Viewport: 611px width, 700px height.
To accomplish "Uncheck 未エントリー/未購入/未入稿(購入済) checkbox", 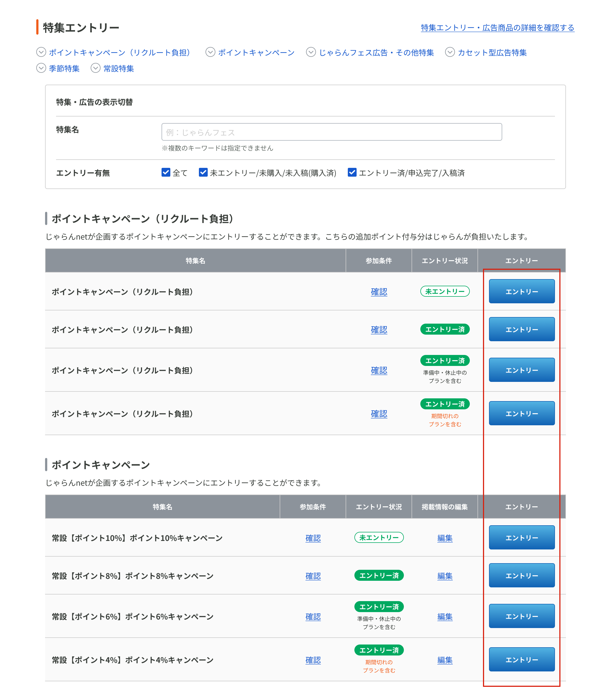I will 203,173.
